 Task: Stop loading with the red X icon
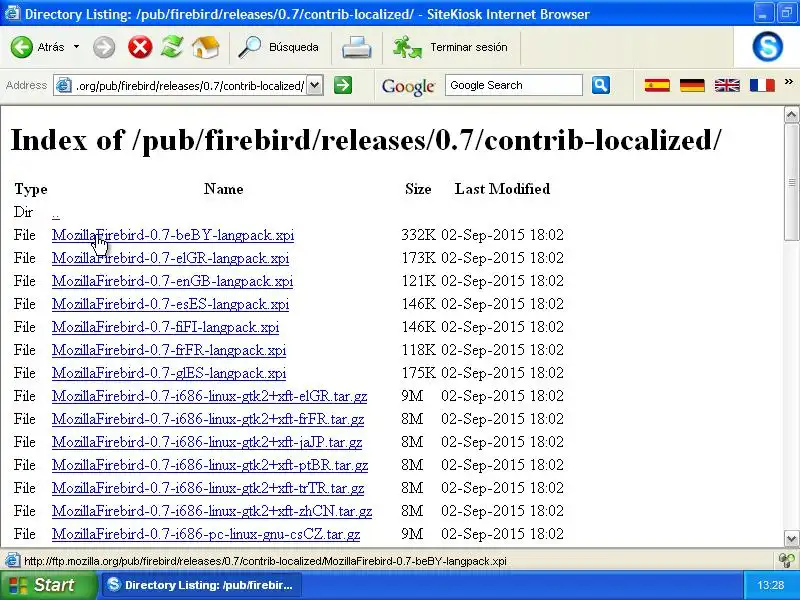click(140, 47)
